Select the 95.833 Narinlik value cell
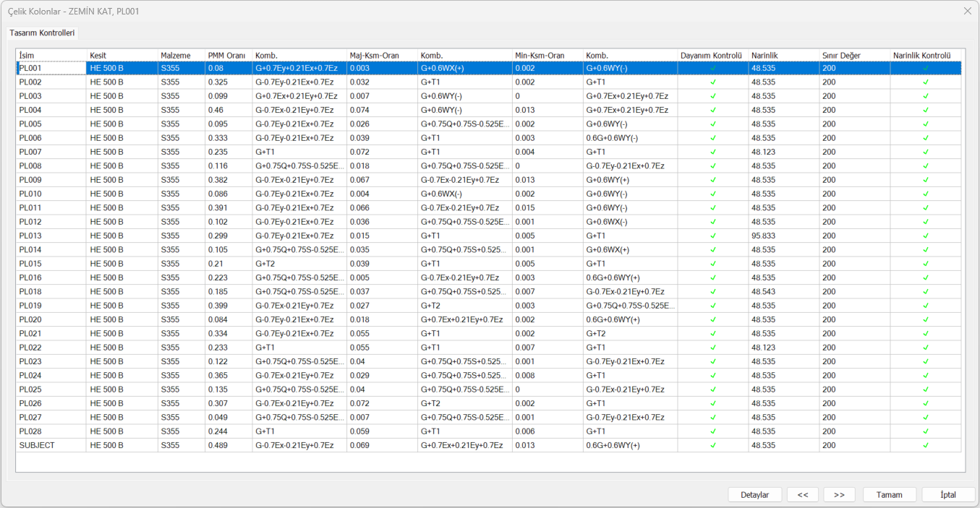The image size is (980, 508). tap(783, 236)
